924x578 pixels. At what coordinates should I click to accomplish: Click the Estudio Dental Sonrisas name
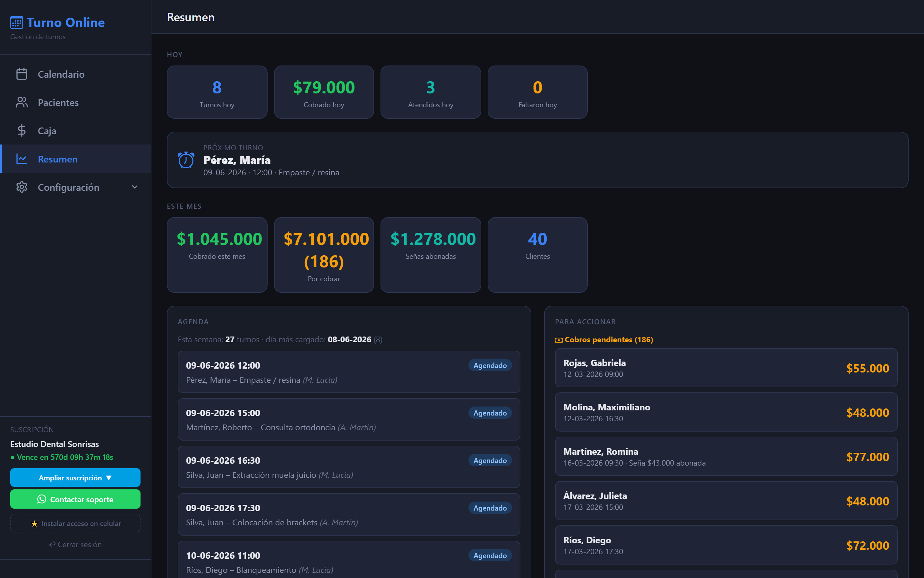(x=55, y=444)
